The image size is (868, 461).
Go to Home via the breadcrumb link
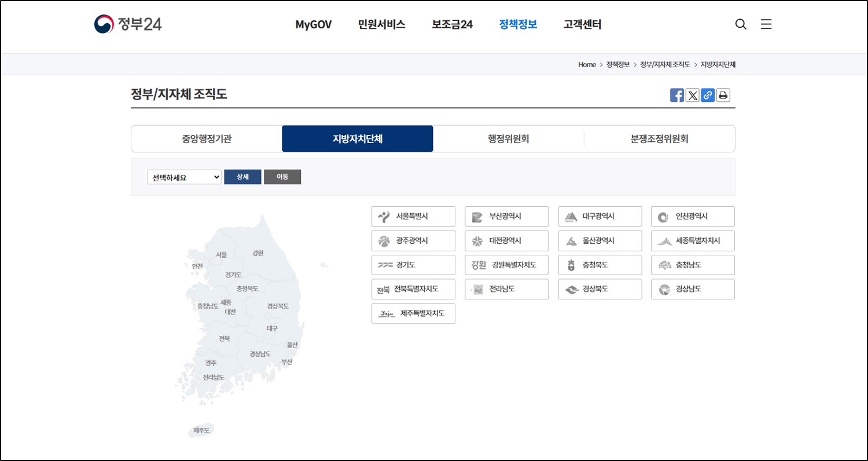pyautogui.click(x=587, y=64)
